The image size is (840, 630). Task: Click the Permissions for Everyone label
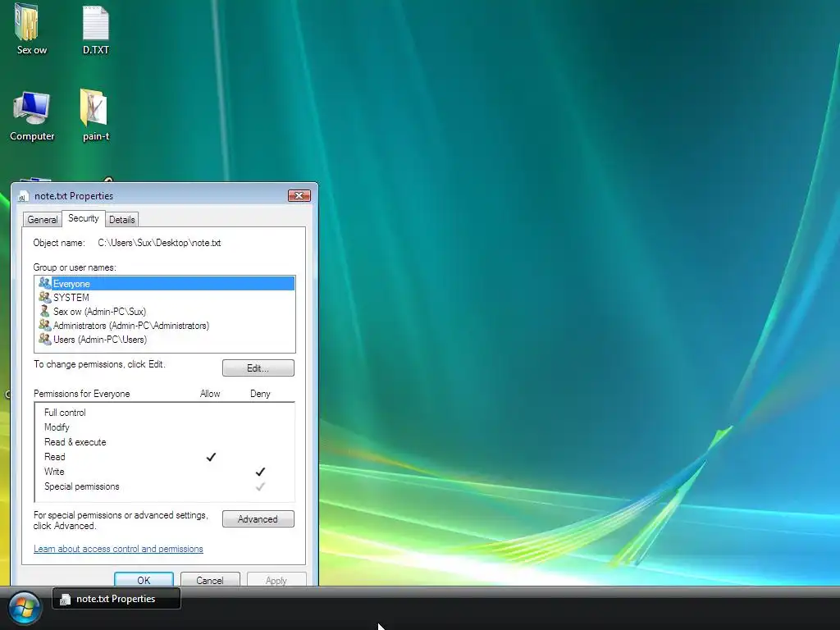pos(82,394)
